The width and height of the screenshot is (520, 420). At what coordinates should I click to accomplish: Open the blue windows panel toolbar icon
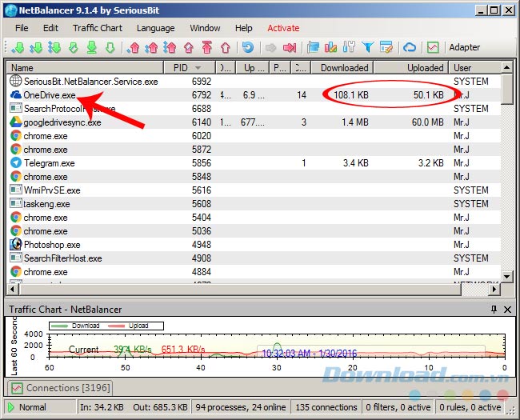[x=313, y=47]
